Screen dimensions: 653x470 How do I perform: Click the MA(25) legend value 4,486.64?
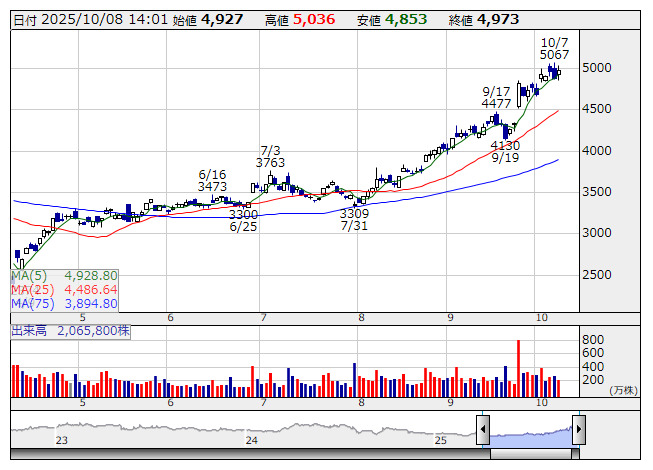point(91,290)
